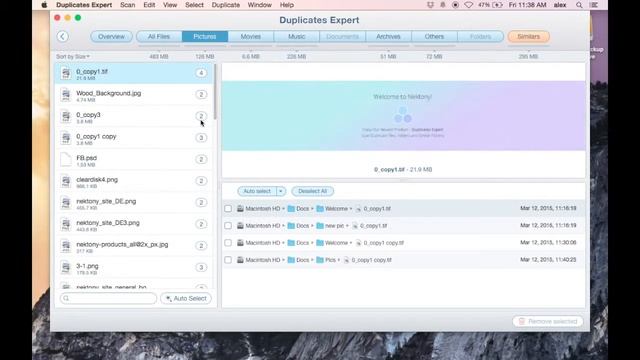Click Auto select button in right pane
This screenshot has width=640, height=360.
257,191
